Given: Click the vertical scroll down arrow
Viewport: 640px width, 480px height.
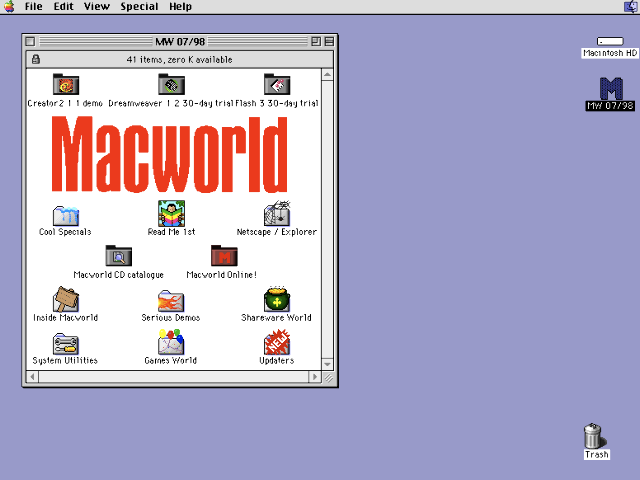Looking at the screenshot, I should coord(327,364).
